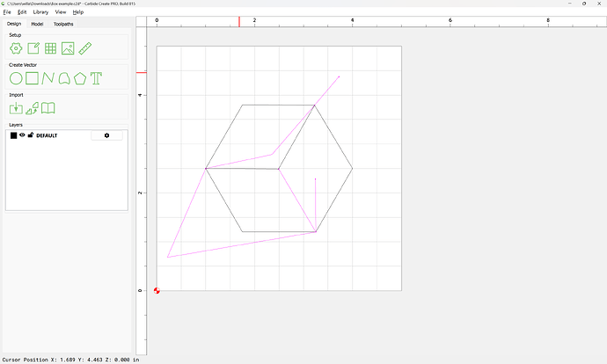Close the Carbide Create window
This screenshot has width=607, height=364.
click(x=599, y=4)
